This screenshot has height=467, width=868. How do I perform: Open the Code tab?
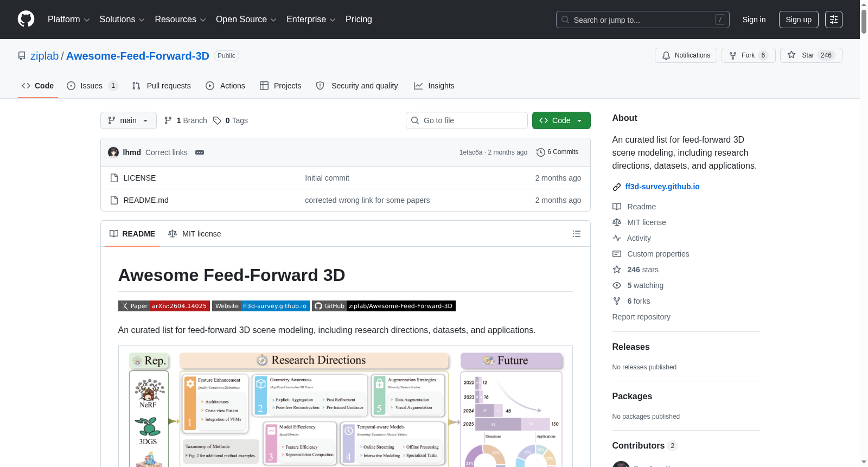coord(38,86)
